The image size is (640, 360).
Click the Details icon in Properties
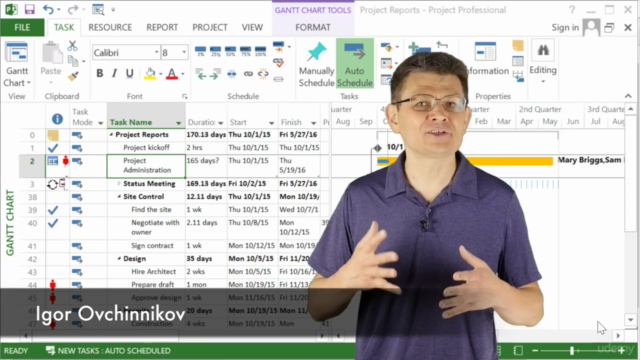518,61
